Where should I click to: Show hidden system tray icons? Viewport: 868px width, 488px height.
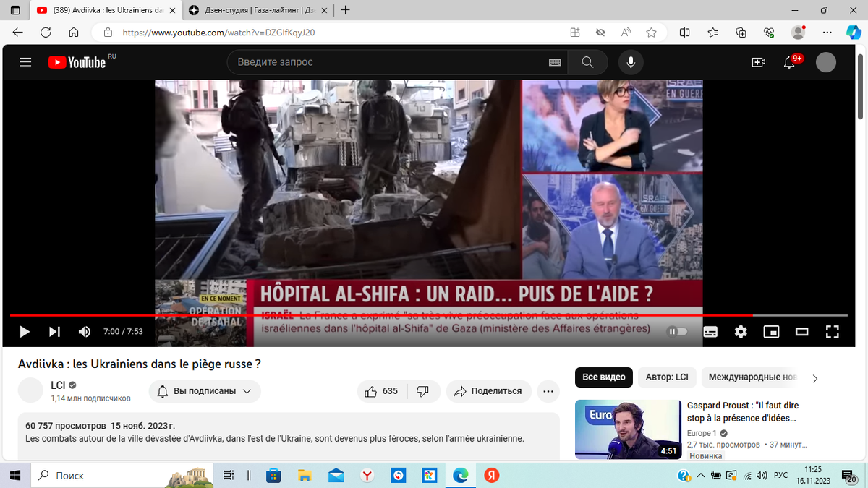tap(699, 476)
